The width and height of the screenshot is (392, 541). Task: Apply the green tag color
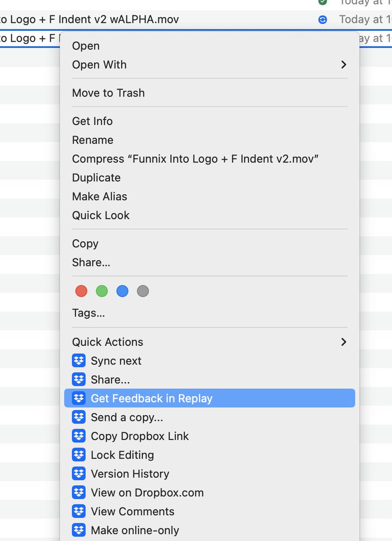[102, 291]
